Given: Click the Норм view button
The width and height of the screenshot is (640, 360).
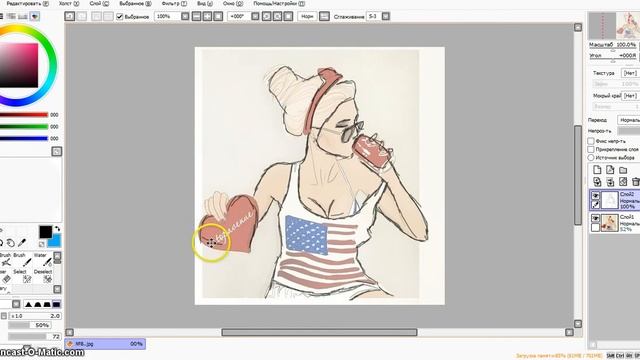Looking at the screenshot, I should [x=307, y=16].
